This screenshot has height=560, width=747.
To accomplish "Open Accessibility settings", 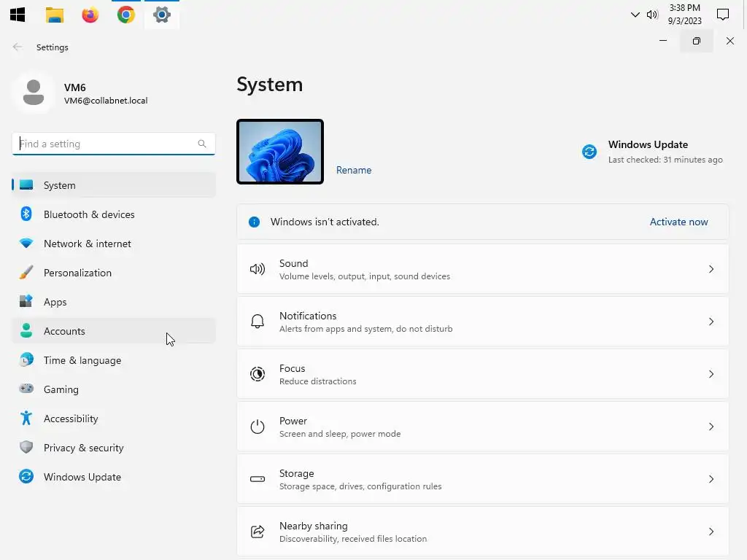I will pyautogui.click(x=113, y=419).
